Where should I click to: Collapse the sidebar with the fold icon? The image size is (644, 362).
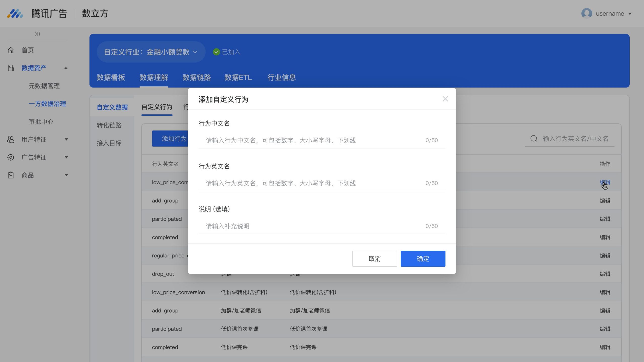click(x=38, y=34)
